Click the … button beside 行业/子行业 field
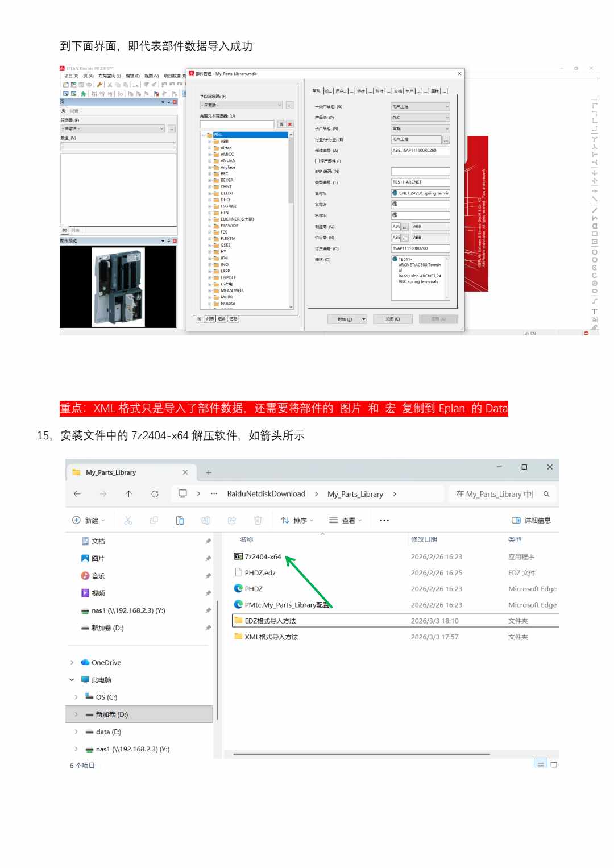614x868 pixels. point(446,139)
